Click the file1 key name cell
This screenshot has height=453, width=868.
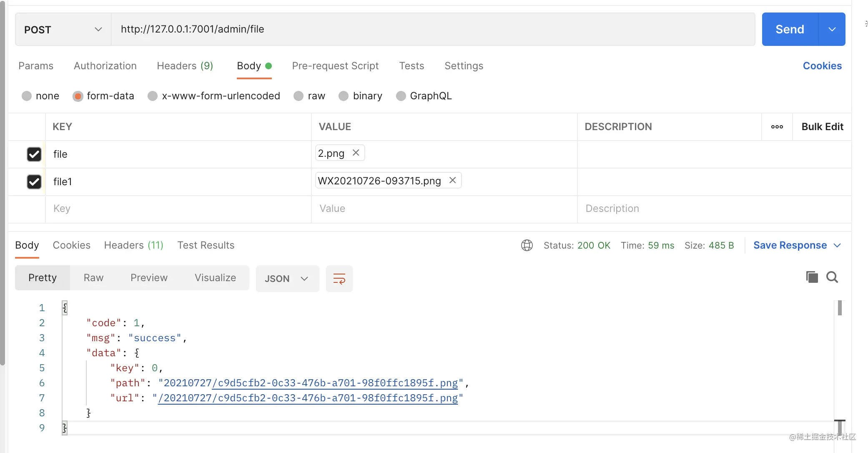coord(178,182)
